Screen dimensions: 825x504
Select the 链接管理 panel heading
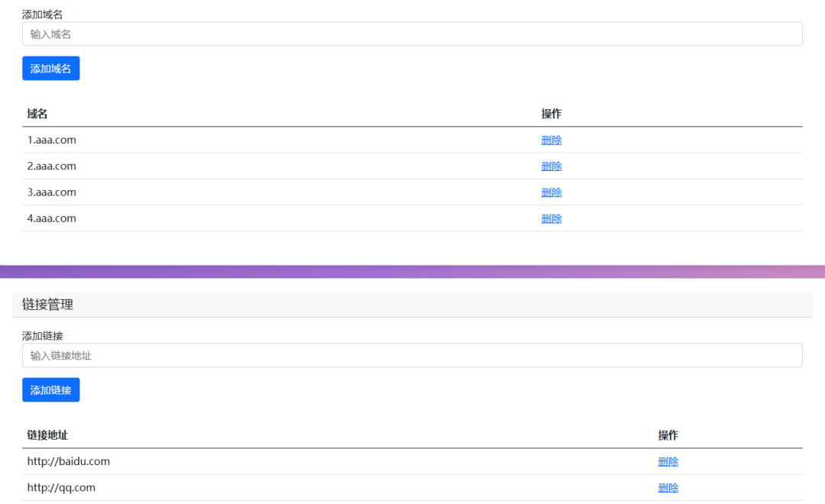48,305
